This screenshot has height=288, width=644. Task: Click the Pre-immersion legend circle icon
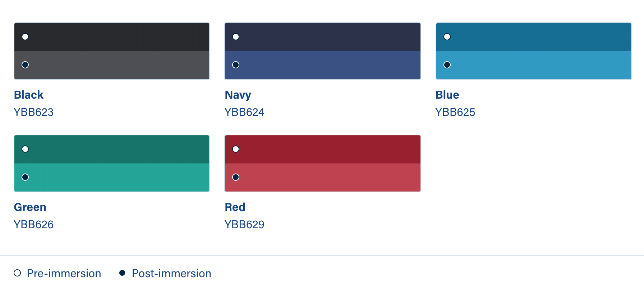click(17, 273)
